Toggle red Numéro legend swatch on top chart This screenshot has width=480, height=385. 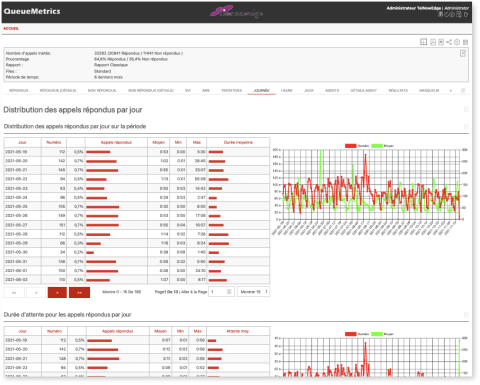[351, 146]
